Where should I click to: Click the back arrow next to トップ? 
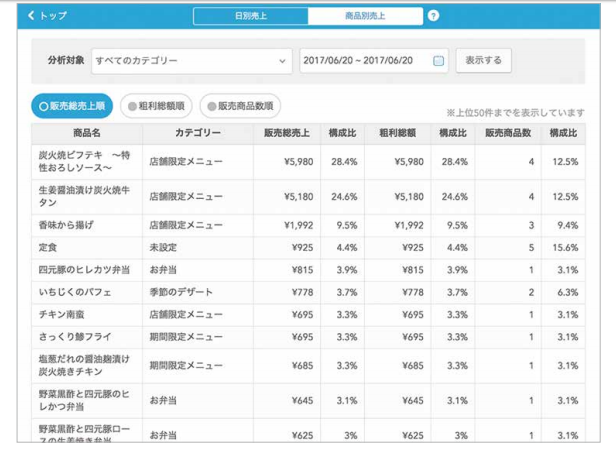coord(31,16)
